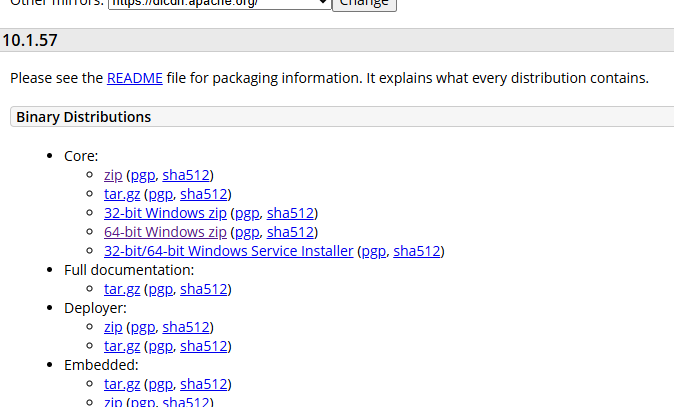Open pgp signature for Deployer tar.gz

(160, 346)
